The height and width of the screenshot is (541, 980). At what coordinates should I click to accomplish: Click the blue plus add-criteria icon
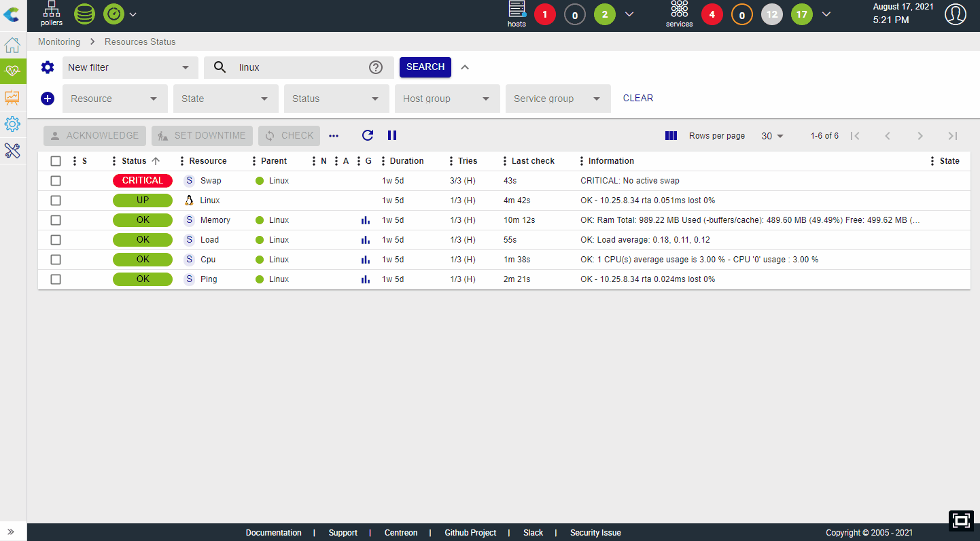[x=48, y=99]
